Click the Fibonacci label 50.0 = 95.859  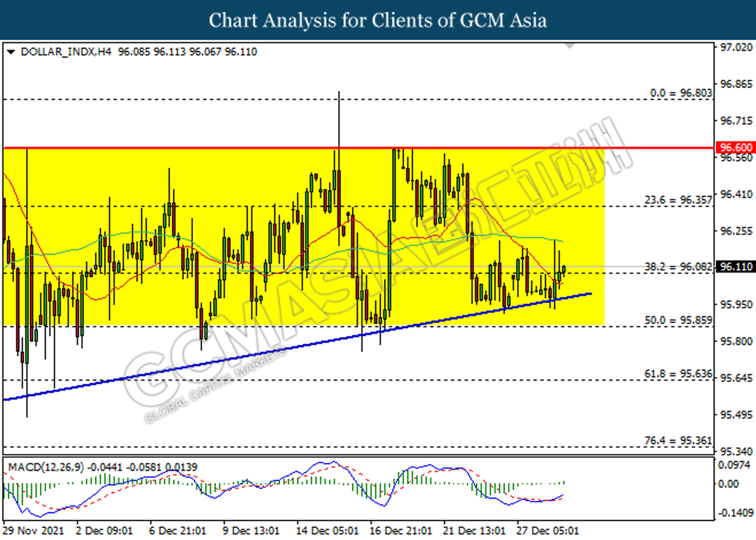(678, 320)
